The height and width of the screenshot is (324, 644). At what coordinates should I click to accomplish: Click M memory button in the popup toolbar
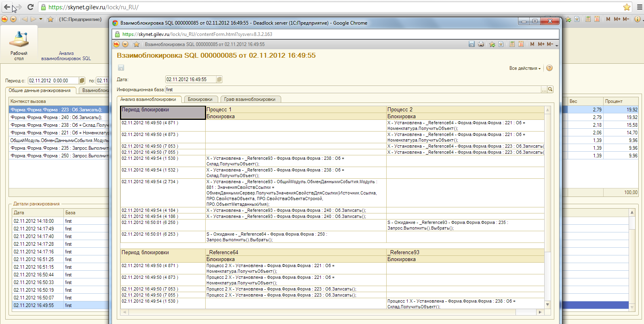532,44
